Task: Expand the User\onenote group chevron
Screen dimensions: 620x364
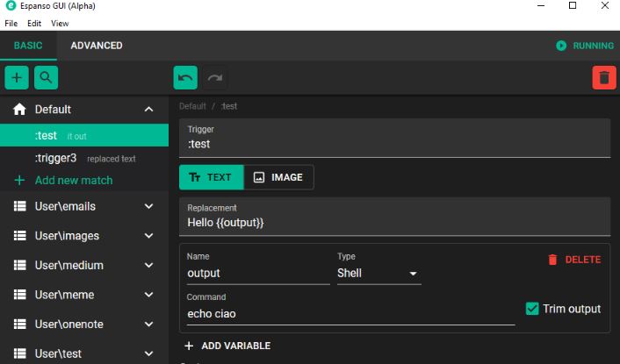Action: [148, 325]
